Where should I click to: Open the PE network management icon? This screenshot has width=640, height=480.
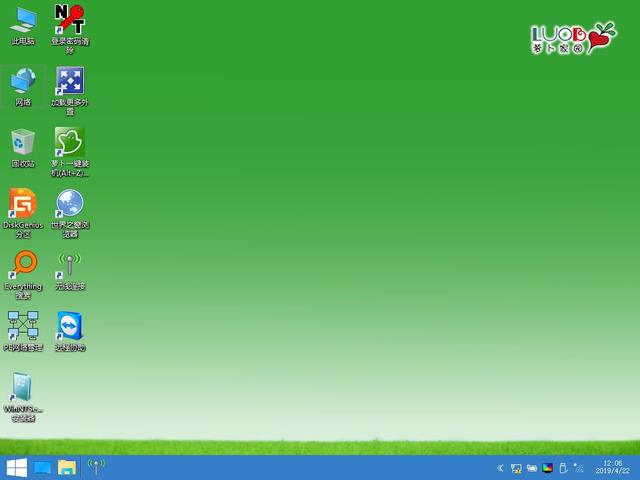pyautogui.click(x=23, y=331)
